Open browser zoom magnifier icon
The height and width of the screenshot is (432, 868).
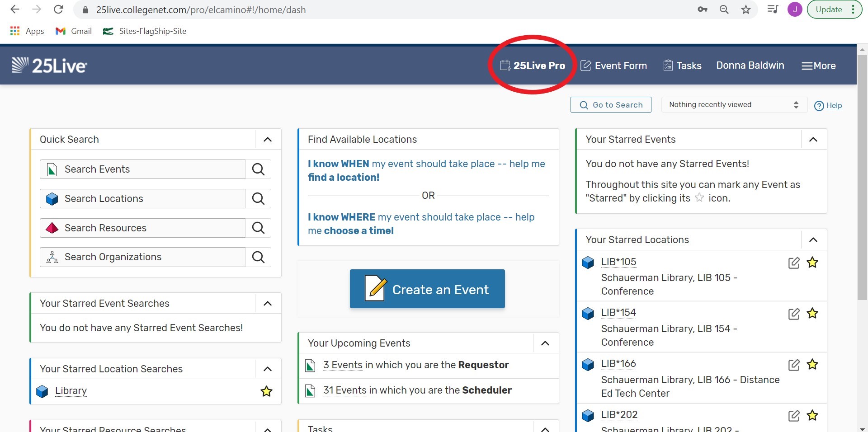724,9
